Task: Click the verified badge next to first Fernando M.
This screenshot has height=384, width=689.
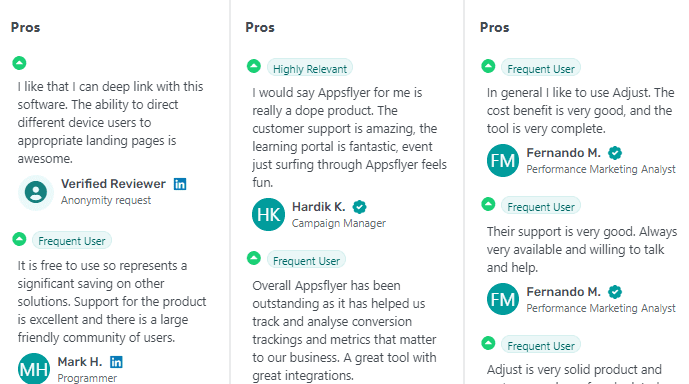Action: 615,153
